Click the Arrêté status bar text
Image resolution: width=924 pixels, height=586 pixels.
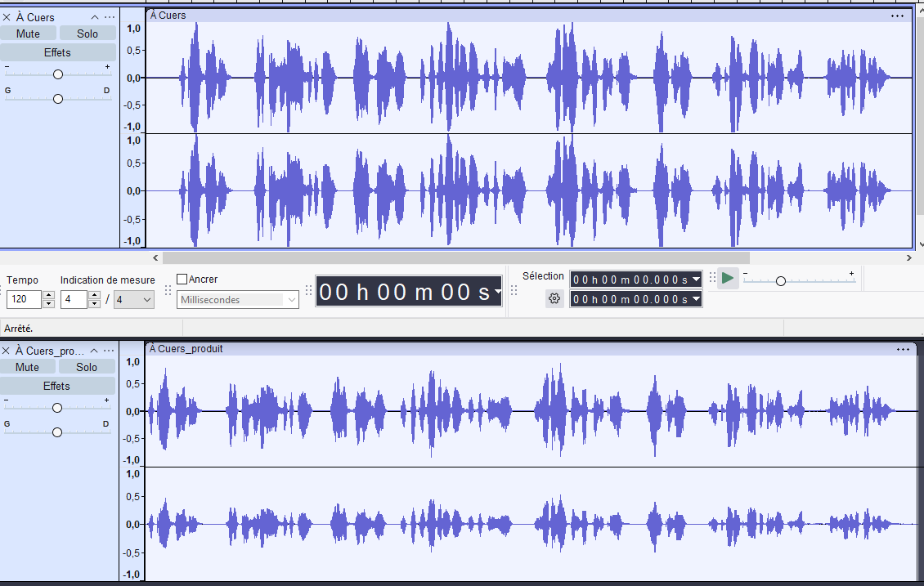(18, 329)
